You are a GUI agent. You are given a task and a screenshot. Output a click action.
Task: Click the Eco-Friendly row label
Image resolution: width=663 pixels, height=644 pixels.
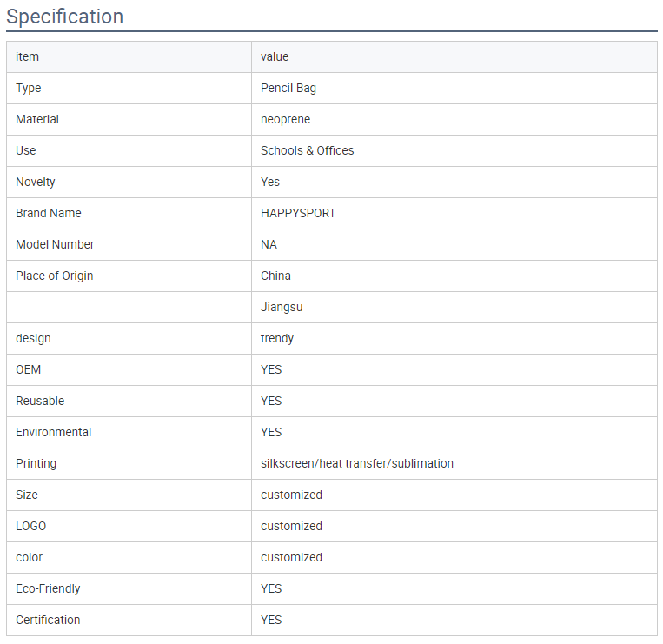(48, 588)
